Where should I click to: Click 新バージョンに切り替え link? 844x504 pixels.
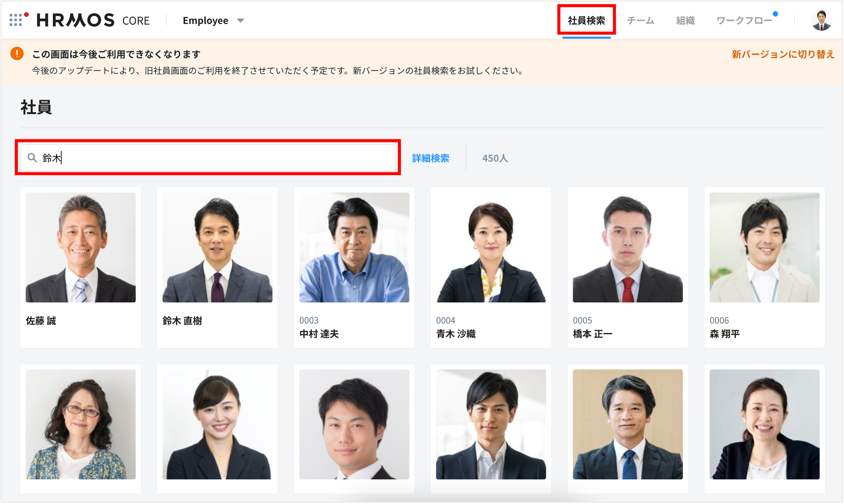click(x=783, y=54)
